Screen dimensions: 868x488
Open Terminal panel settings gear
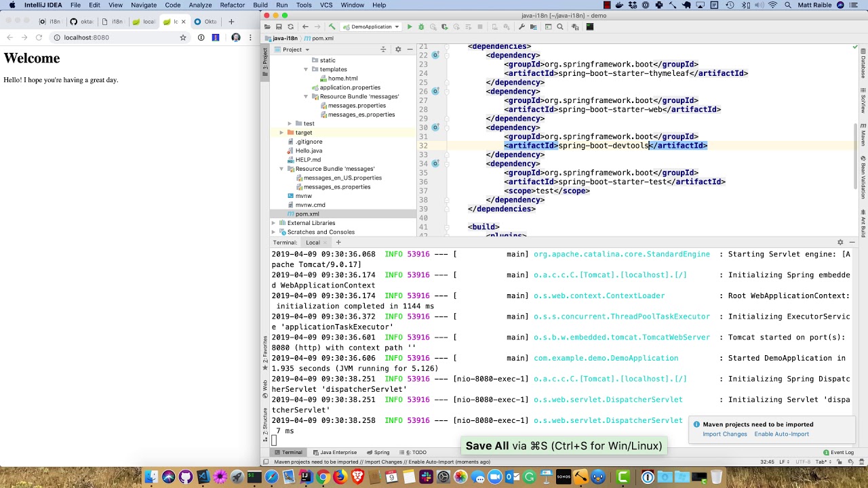(x=840, y=243)
